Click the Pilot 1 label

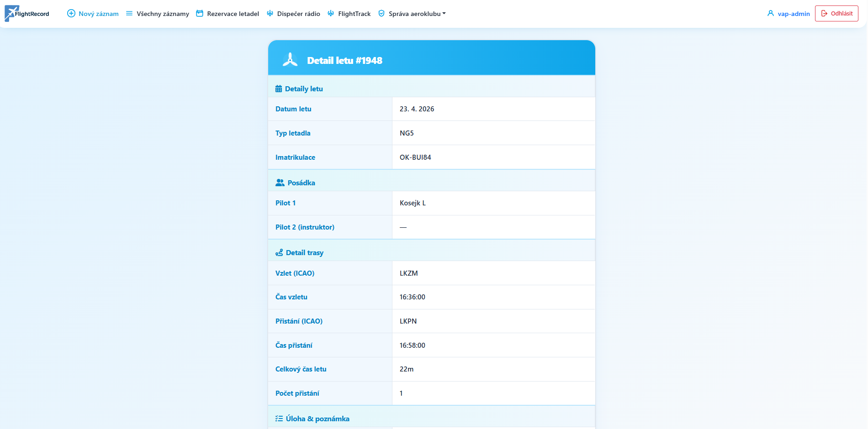click(x=286, y=203)
